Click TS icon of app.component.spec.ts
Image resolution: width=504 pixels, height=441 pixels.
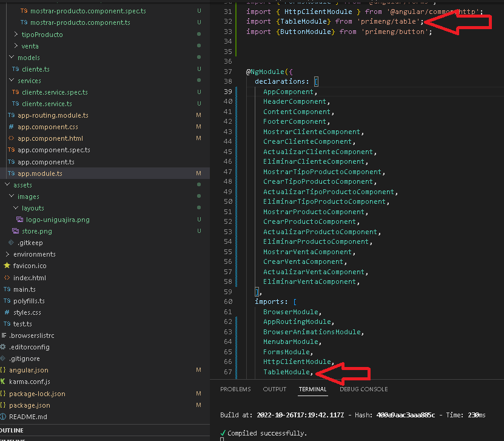tap(12, 150)
